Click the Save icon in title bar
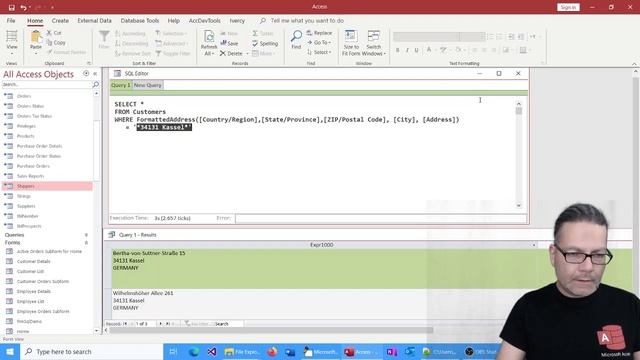The height and width of the screenshot is (360, 640). (11, 7)
